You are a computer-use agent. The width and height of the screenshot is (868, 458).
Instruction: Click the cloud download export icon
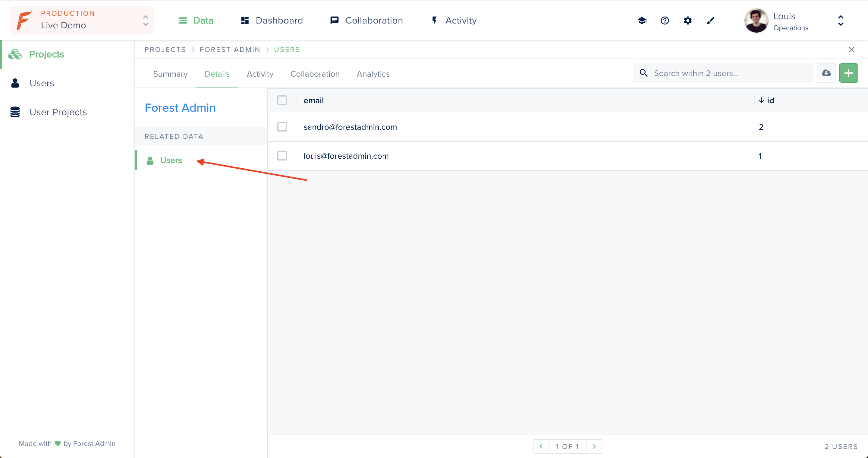tap(826, 73)
